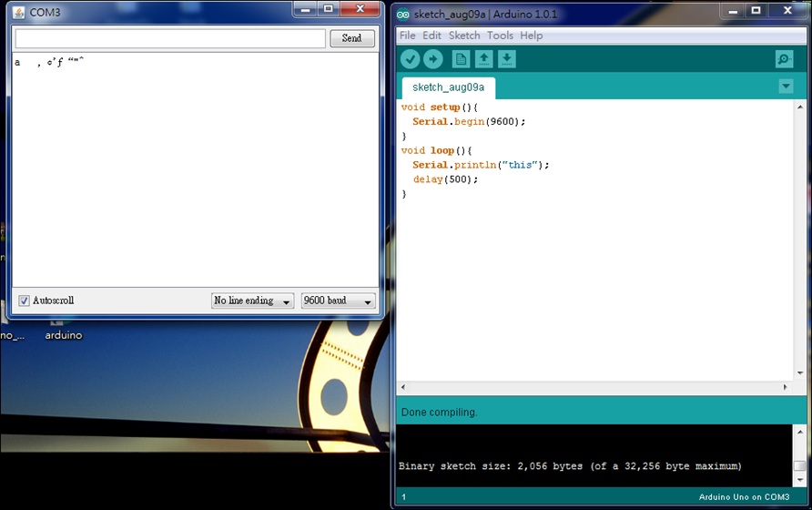Select the sketch_aug09a tab
Screen dimensions: 812x510
tap(449, 87)
